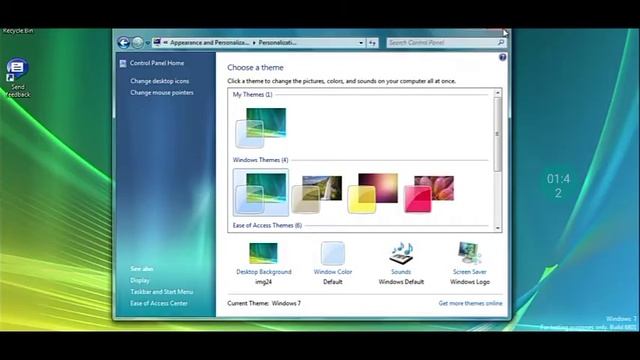
Task: Expand the address bar history dropdown
Action: 361,43
